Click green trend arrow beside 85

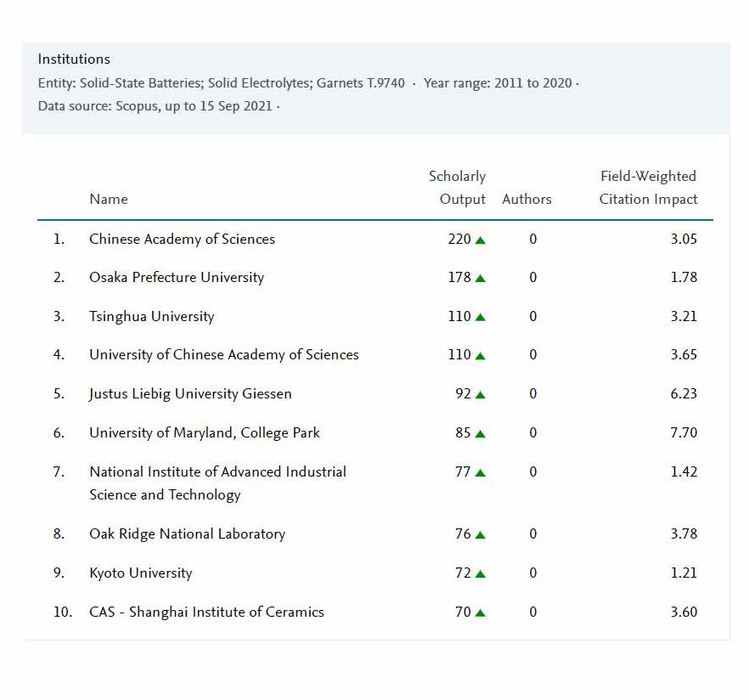481,434
